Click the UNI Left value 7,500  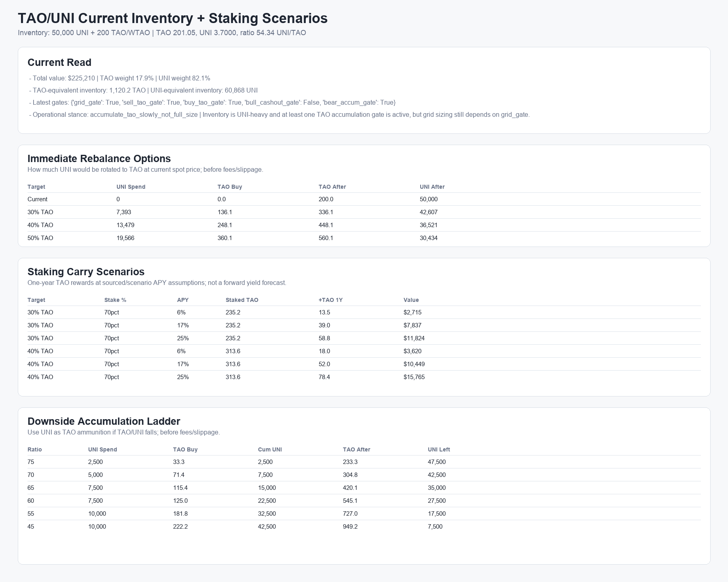click(435, 527)
